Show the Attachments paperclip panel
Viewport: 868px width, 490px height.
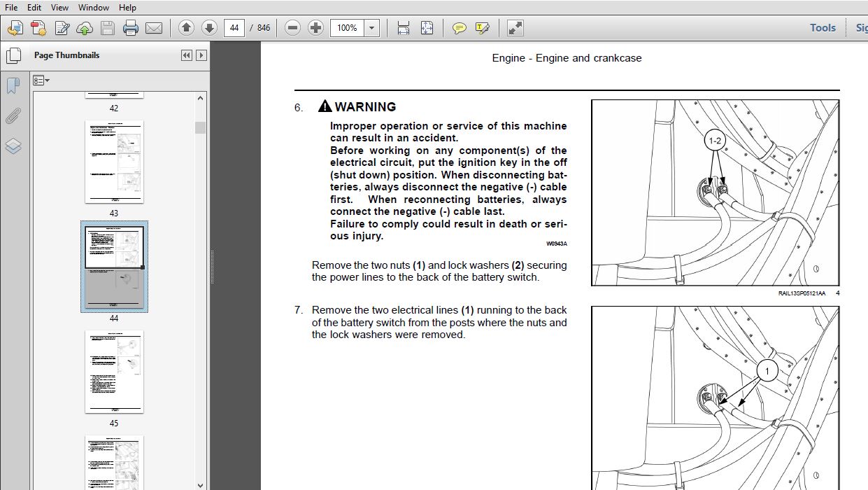[13, 115]
